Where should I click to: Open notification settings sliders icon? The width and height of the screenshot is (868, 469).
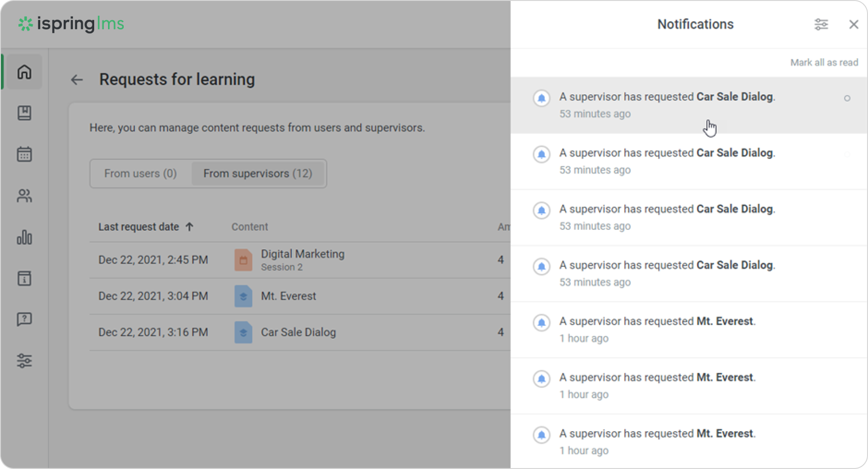click(x=821, y=24)
